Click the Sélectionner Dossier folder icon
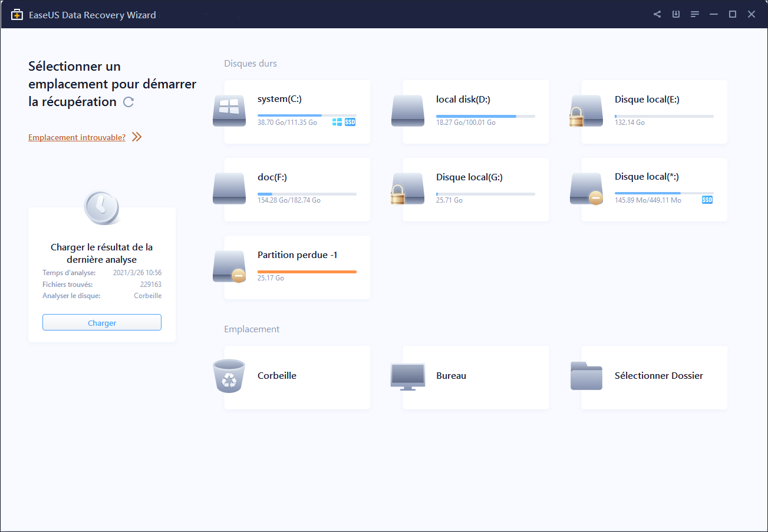768x532 pixels. [x=586, y=376]
